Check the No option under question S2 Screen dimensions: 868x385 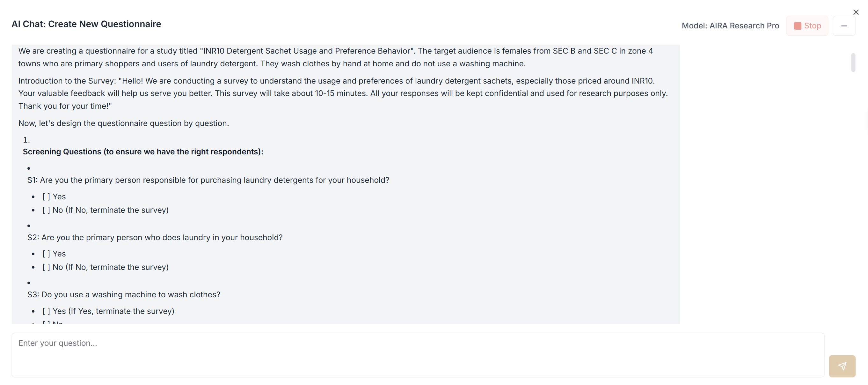47,267
